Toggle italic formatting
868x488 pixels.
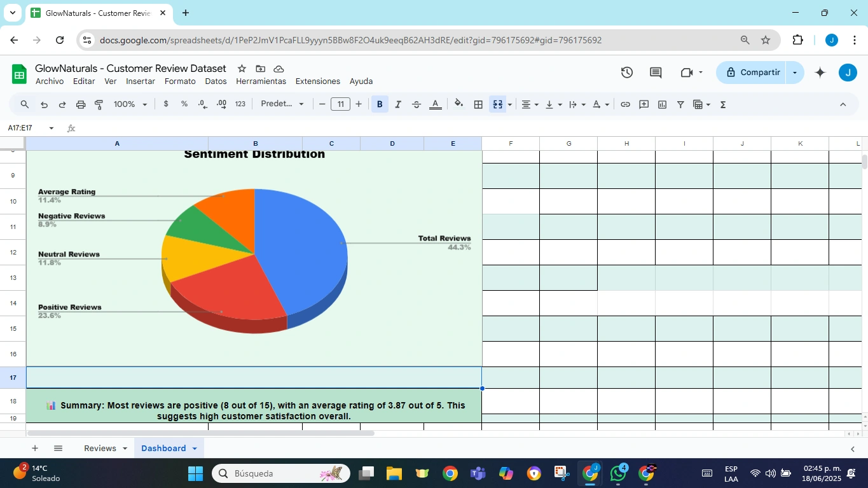tap(398, 104)
